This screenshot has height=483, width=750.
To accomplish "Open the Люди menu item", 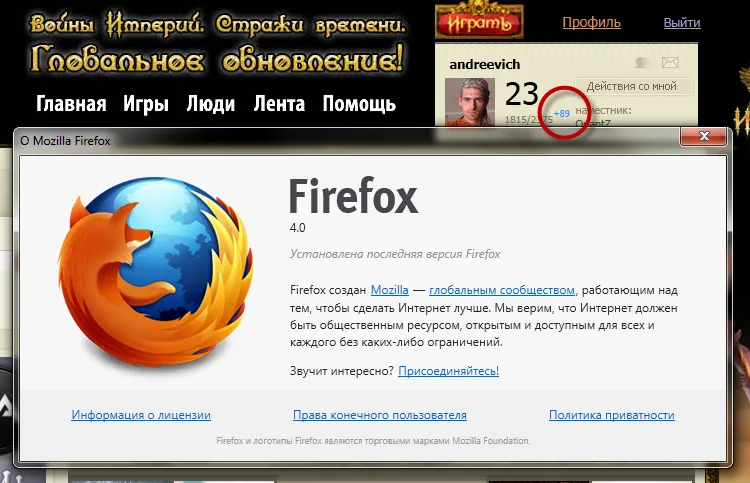I will [x=210, y=103].
